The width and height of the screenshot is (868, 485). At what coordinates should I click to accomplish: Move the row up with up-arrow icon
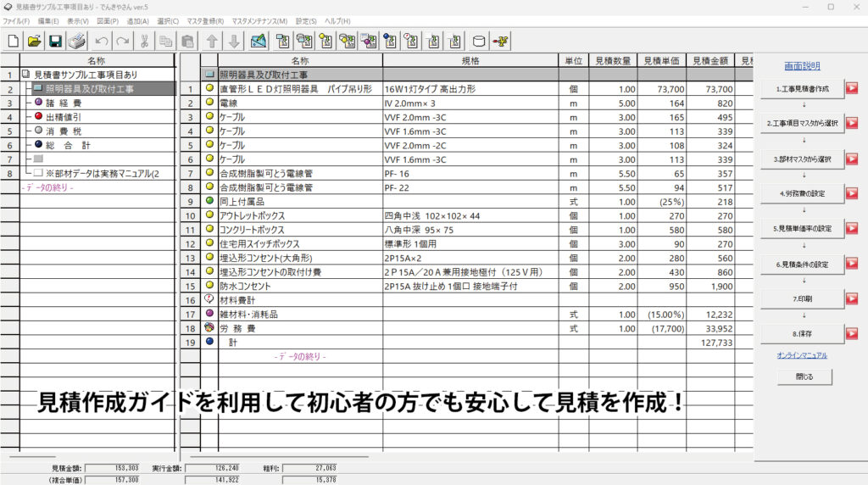point(211,41)
